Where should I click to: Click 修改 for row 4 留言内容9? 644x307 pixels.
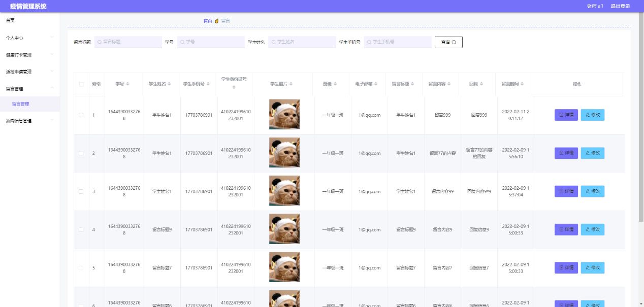[593, 230]
